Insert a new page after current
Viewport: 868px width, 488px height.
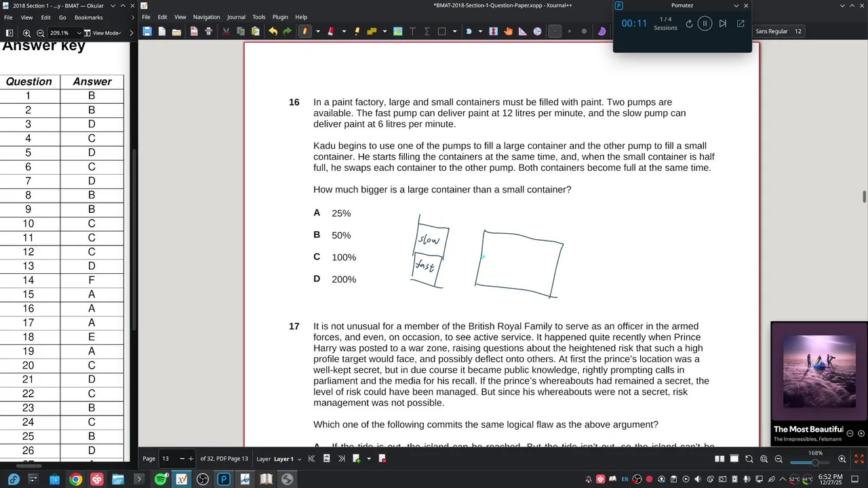click(x=357, y=459)
